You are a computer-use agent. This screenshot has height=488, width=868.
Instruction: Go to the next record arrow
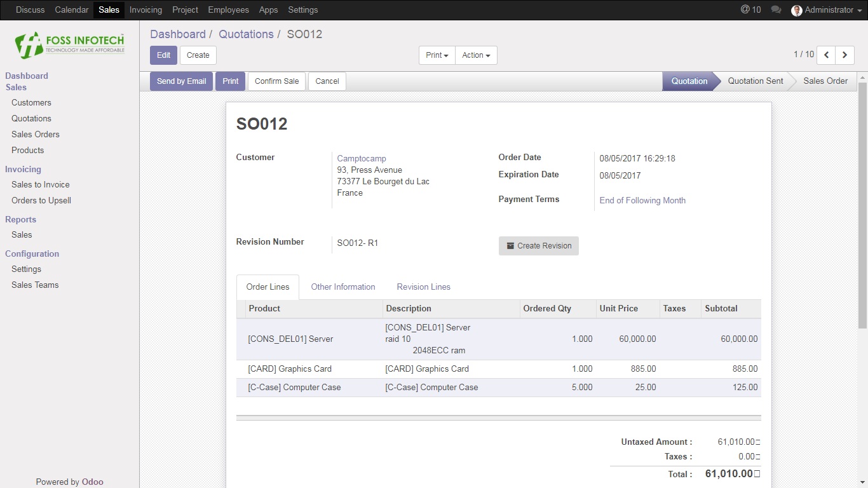[x=844, y=55]
